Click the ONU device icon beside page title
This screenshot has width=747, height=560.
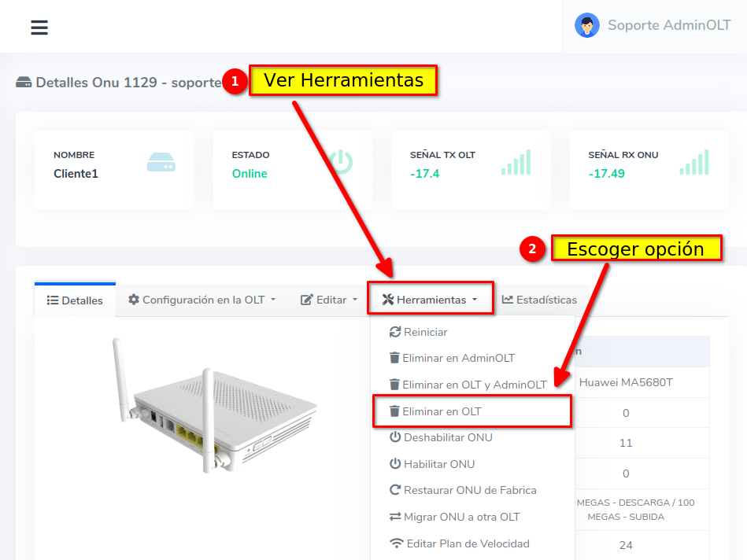[x=24, y=83]
